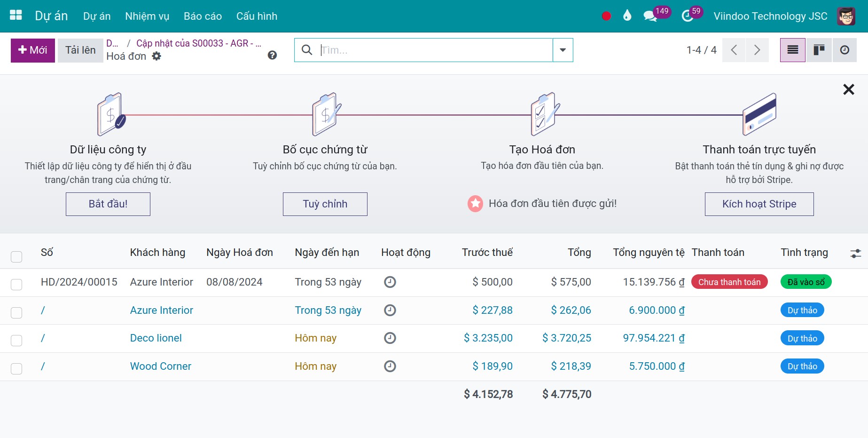Click the Tải lên upload button
Viewport: 868px width, 438px height.
[80, 50]
